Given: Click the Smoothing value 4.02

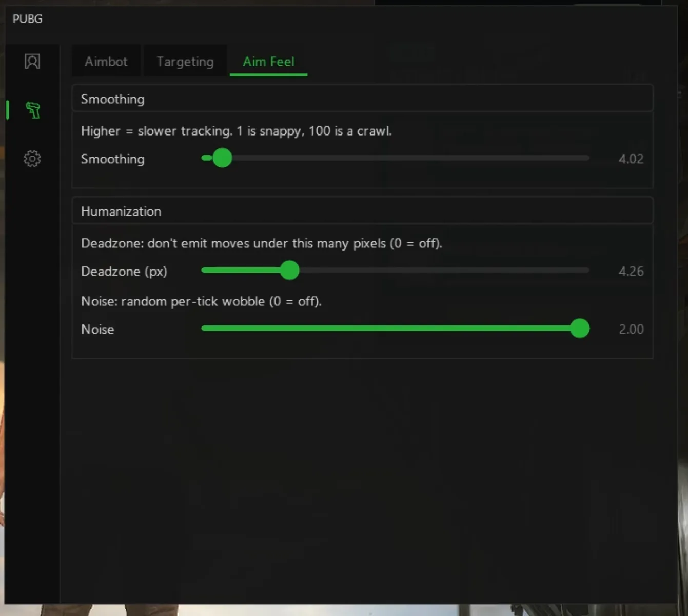Looking at the screenshot, I should coord(631,159).
